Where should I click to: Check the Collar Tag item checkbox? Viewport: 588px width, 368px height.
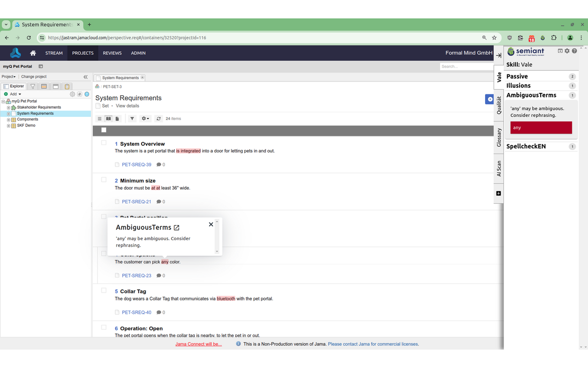click(x=104, y=290)
